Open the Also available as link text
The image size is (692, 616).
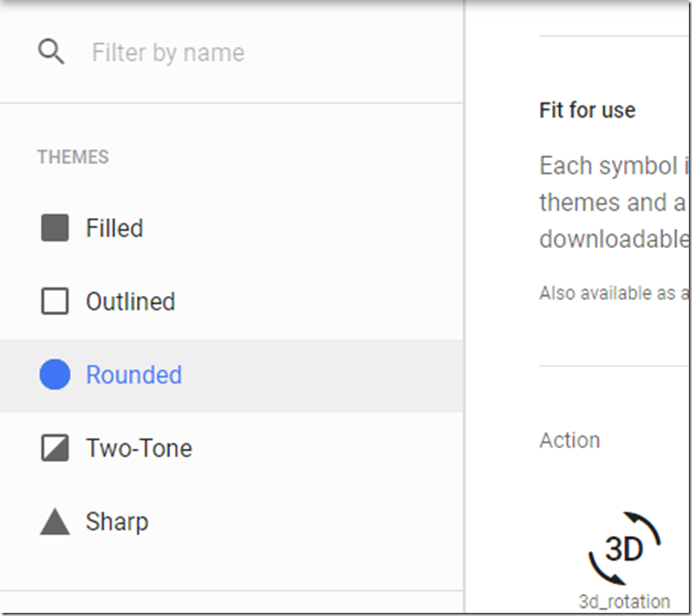613,293
